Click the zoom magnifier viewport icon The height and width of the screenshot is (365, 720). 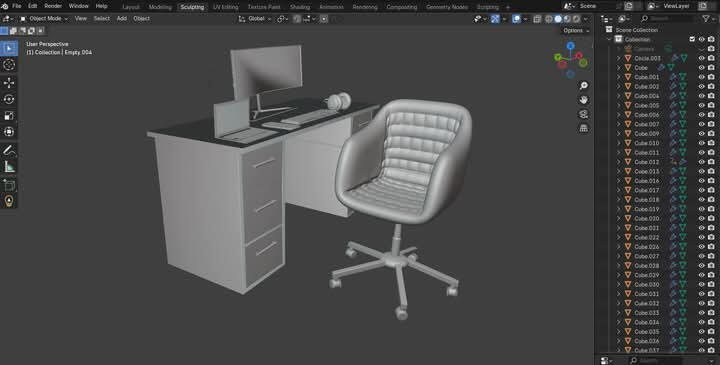tap(584, 86)
